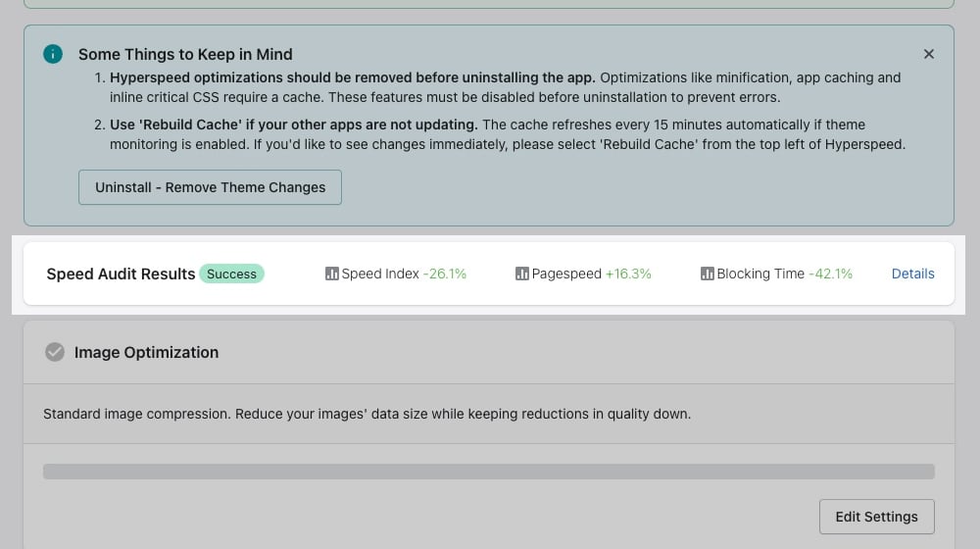Click 'Some Things to Keep in Mind' heading
The height and width of the screenshot is (549, 980).
point(185,54)
